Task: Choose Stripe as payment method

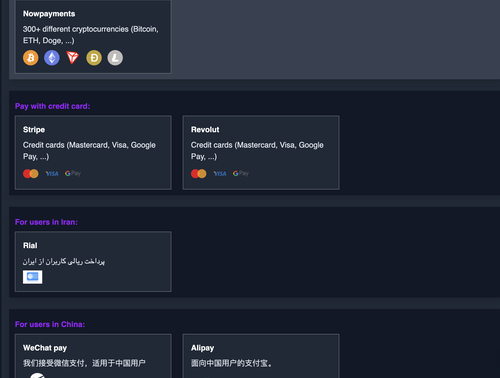Action: pyautogui.click(x=93, y=153)
